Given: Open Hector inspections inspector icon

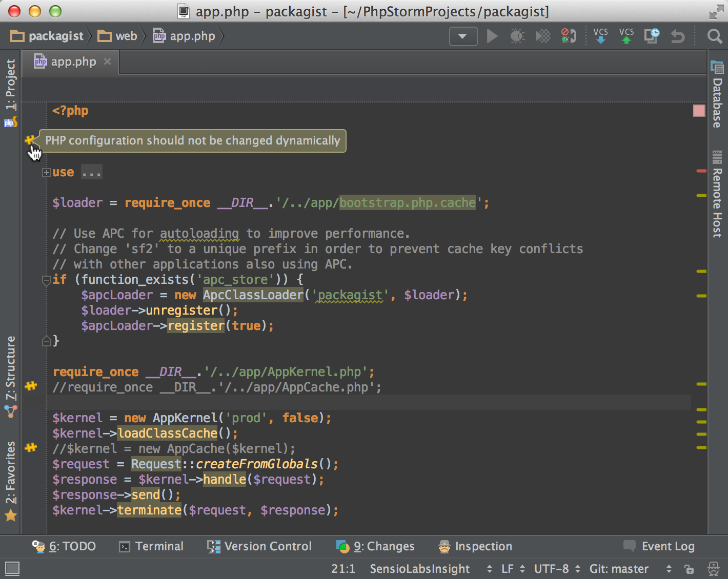Looking at the screenshot, I should click(x=713, y=568).
